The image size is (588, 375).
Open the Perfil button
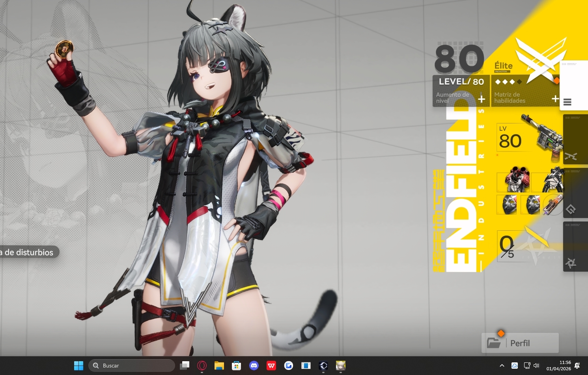pyautogui.click(x=520, y=343)
